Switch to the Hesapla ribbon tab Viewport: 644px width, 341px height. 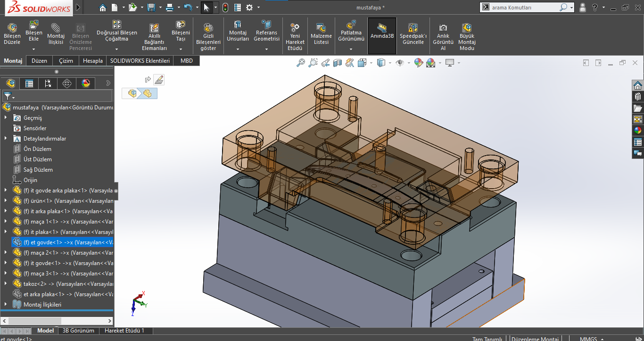tap(93, 61)
